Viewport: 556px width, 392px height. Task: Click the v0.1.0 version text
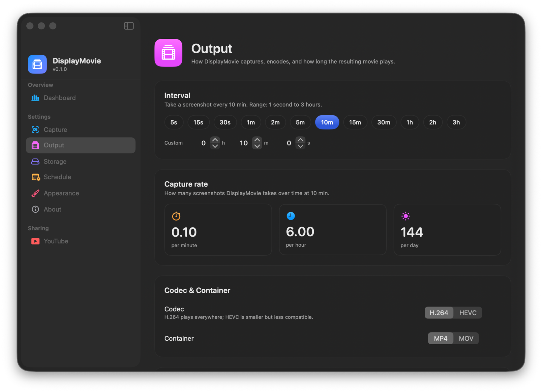coord(60,69)
